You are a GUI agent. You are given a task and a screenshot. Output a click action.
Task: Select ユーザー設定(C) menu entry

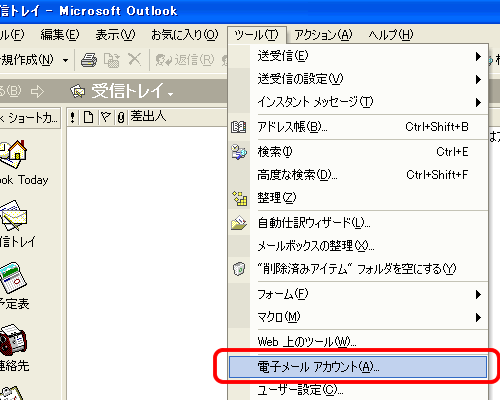[358, 390]
